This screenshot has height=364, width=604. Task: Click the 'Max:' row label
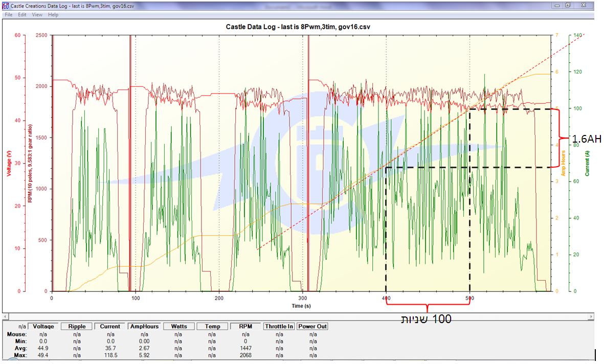point(20,355)
